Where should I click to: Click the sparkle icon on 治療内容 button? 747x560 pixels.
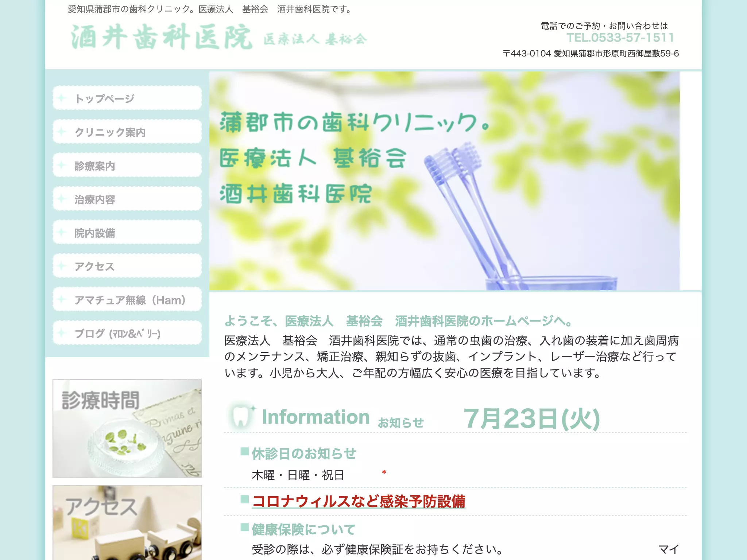coord(62,199)
